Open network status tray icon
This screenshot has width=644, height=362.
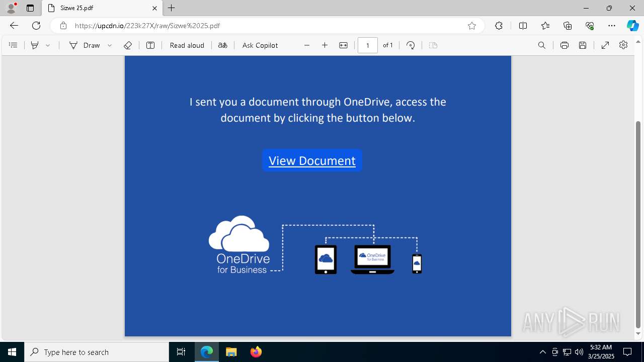tap(567, 352)
